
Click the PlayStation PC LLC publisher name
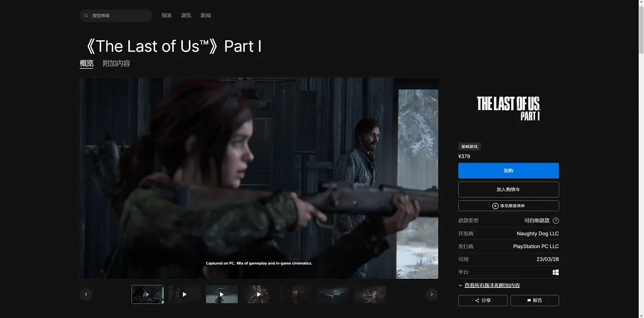536,247
